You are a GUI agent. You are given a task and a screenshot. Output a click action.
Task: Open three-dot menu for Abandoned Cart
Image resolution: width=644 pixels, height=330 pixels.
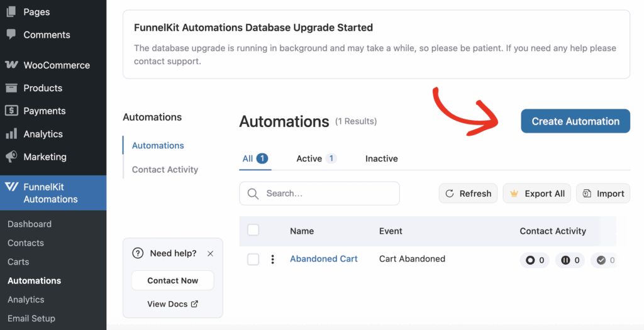pyautogui.click(x=273, y=260)
